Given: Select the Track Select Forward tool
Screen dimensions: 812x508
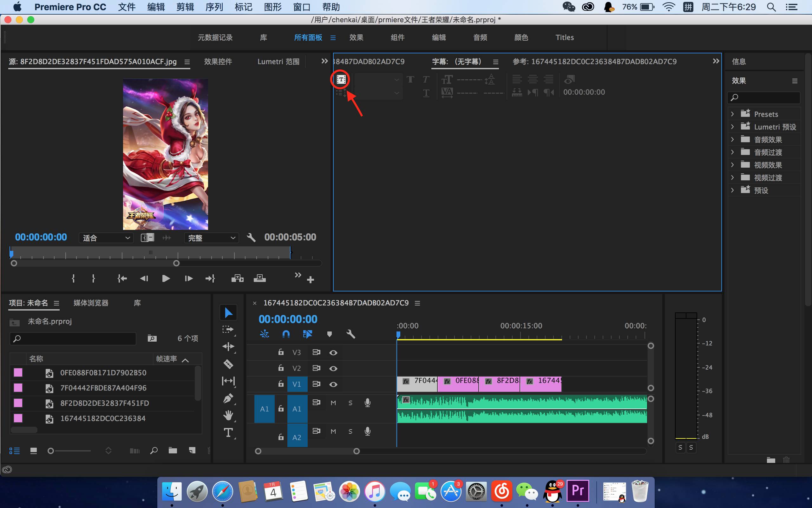Looking at the screenshot, I should pyautogui.click(x=228, y=330).
